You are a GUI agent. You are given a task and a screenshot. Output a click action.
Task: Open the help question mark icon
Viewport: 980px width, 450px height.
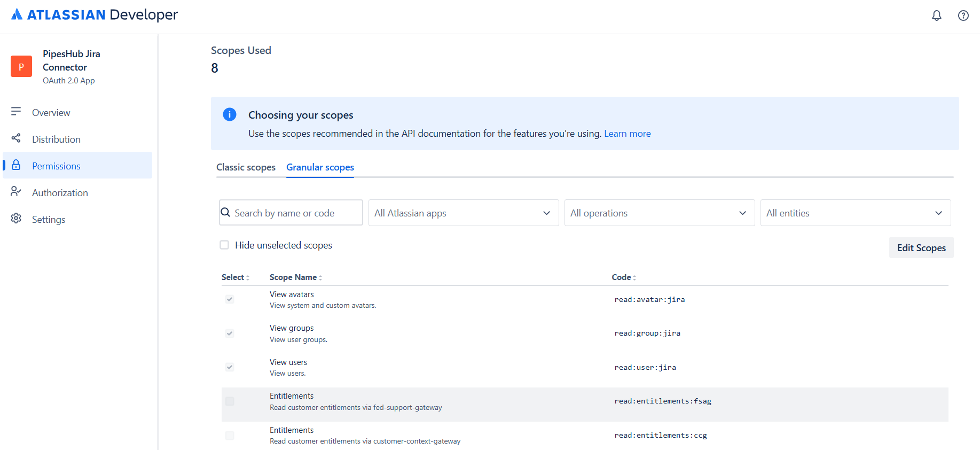tap(963, 15)
